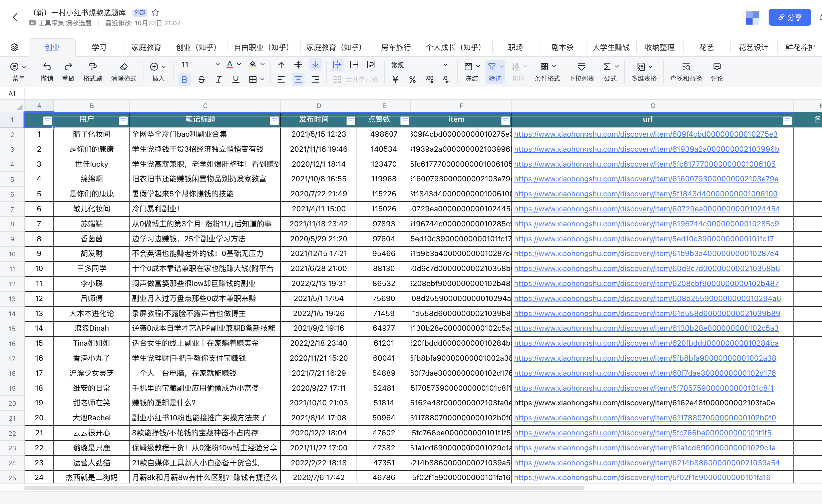Align text left horizontally

click(x=281, y=79)
